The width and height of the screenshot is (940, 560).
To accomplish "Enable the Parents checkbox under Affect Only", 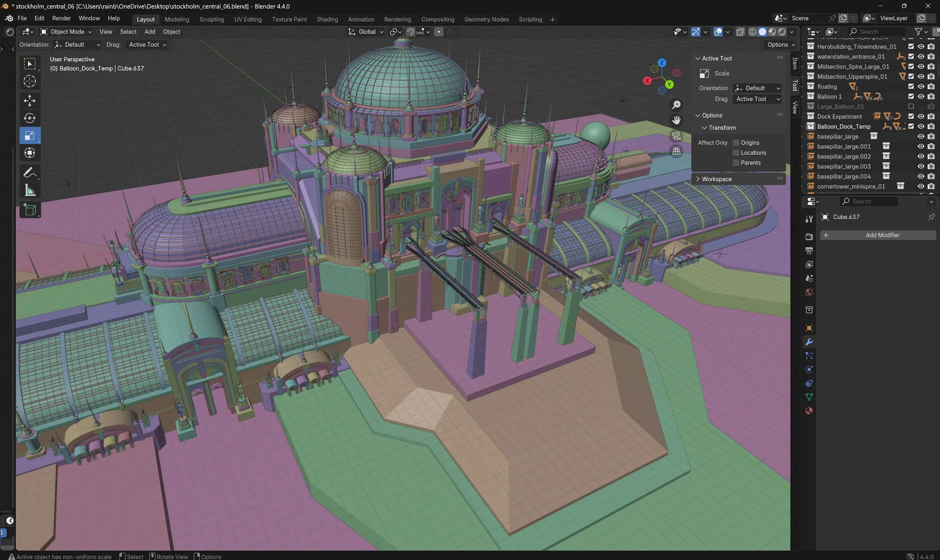I will 736,163.
